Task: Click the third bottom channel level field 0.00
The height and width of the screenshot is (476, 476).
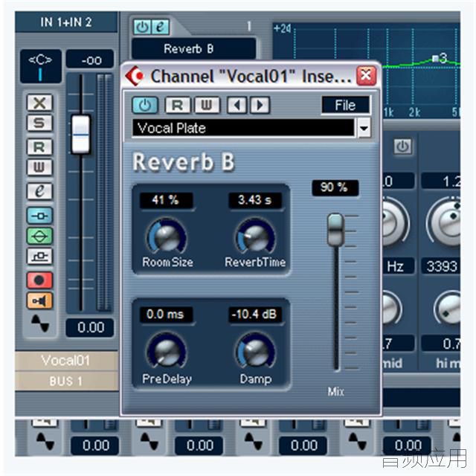Action: [x=303, y=446]
